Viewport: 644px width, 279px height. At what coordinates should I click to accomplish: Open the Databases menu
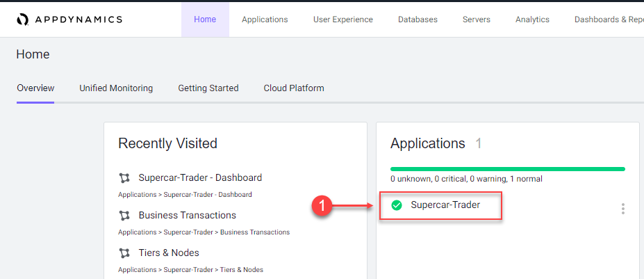click(418, 19)
